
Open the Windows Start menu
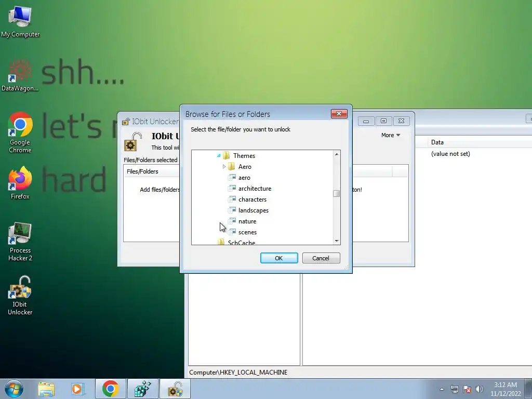(x=14, y=389)
